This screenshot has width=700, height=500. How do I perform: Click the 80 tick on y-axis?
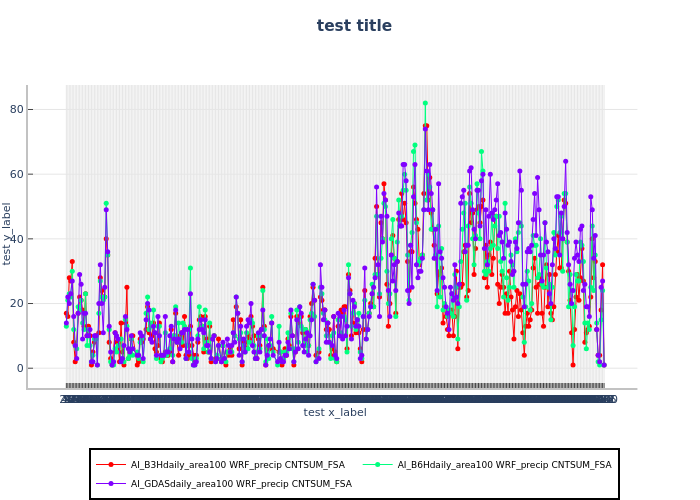(43, 109)
